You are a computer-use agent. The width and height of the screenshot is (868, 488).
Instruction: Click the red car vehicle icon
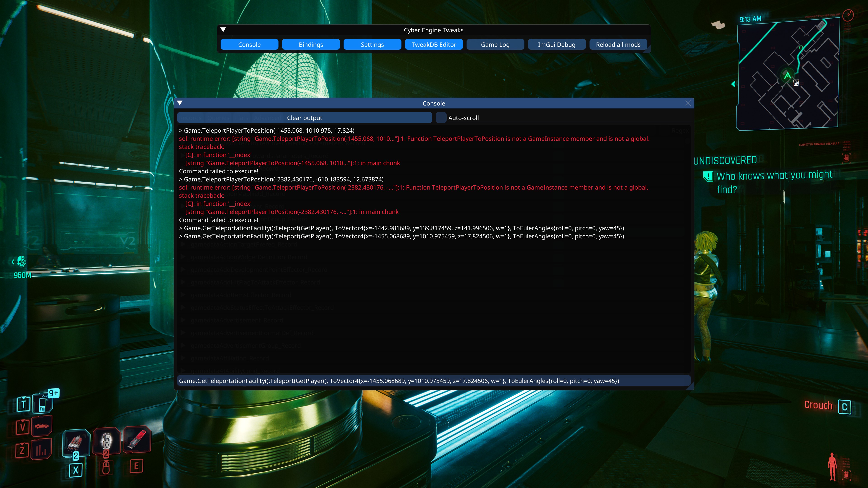point(42,426)
